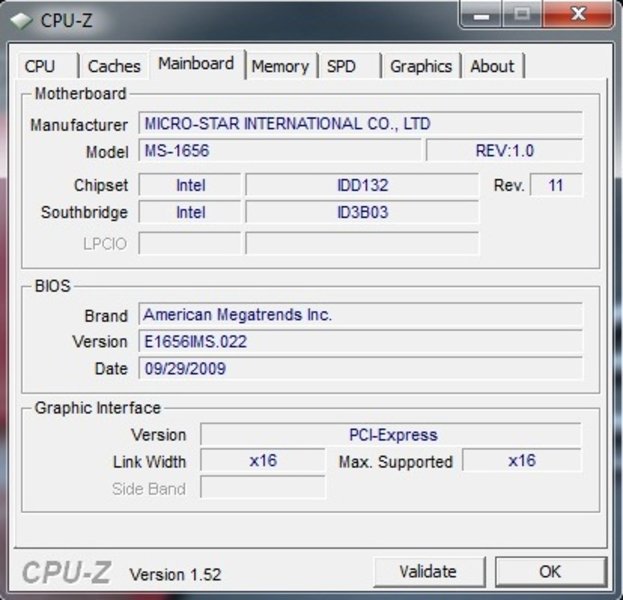Click the OK button
The image size is (623, 600).
pyautogui.click(x=551, y=572)
